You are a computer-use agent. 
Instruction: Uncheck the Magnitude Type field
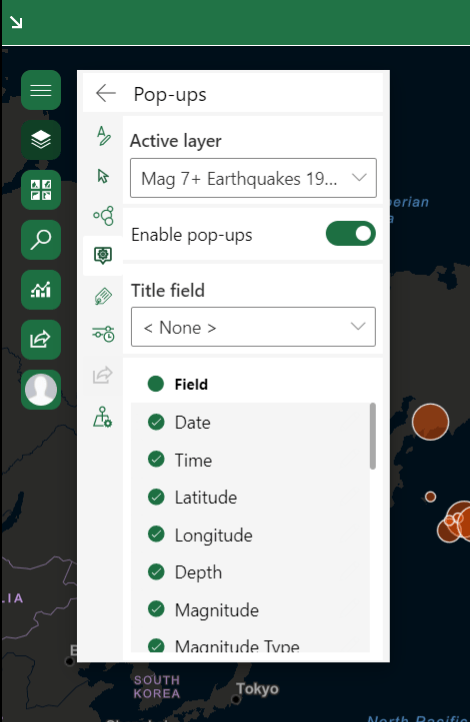156,646
